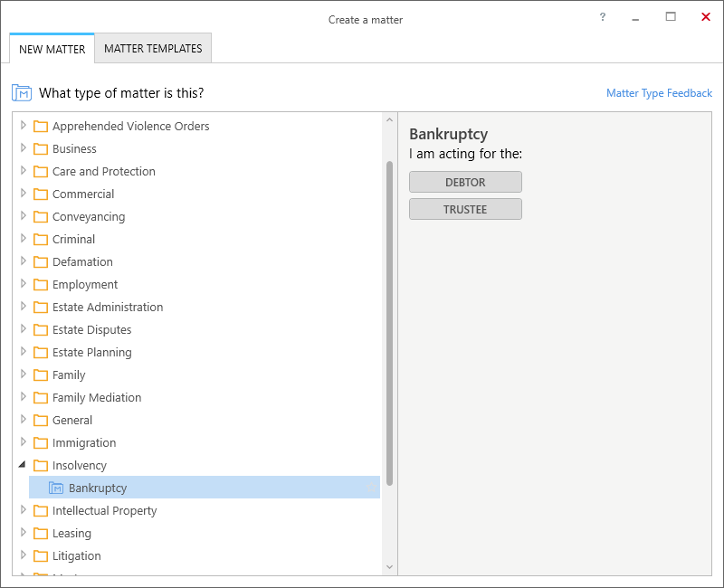Select the New Matter tab

52,49
